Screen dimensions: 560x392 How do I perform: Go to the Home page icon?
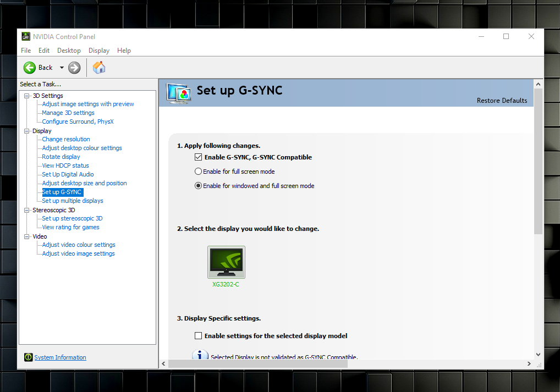99,68
